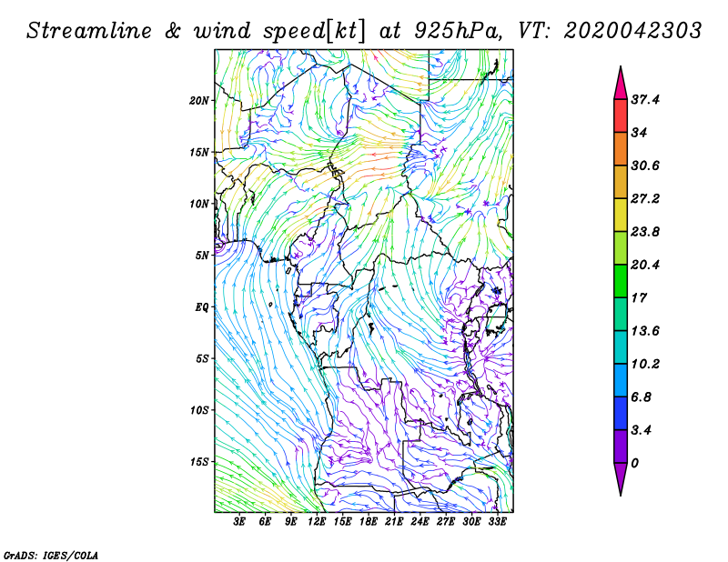Viewport: 728px width, 562px height.
Task: Click the red 34 to 37.4 color band
Action: [621, 116]
